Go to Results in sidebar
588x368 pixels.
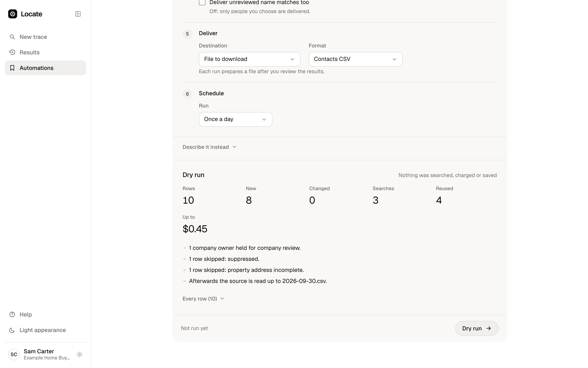(x=46, y=52)
